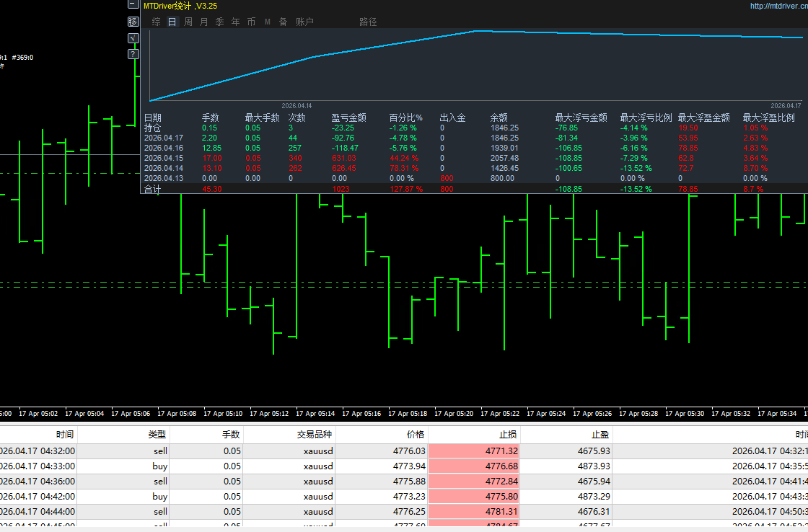Image resolution: width=808 pixels, height=532 pixels.
Task: Click the balance value 2057.48
Action: [x=504, y=158]
